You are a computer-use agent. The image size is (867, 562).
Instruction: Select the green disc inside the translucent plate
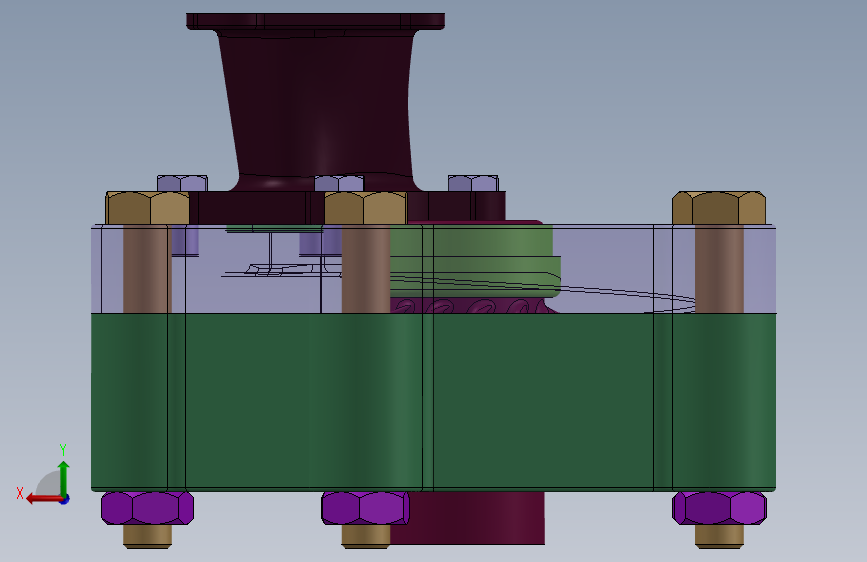pyautogui.click(x=474, y=260)
